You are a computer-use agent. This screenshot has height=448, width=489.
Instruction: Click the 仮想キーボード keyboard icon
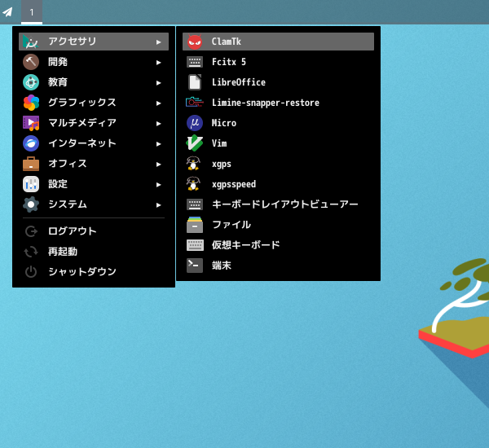coord(195,245)
